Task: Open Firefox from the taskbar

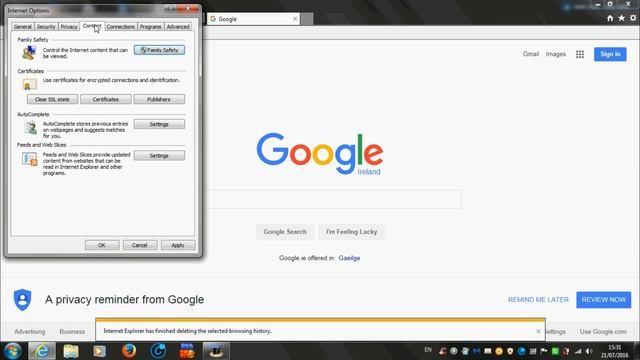Action: [129, 351]
